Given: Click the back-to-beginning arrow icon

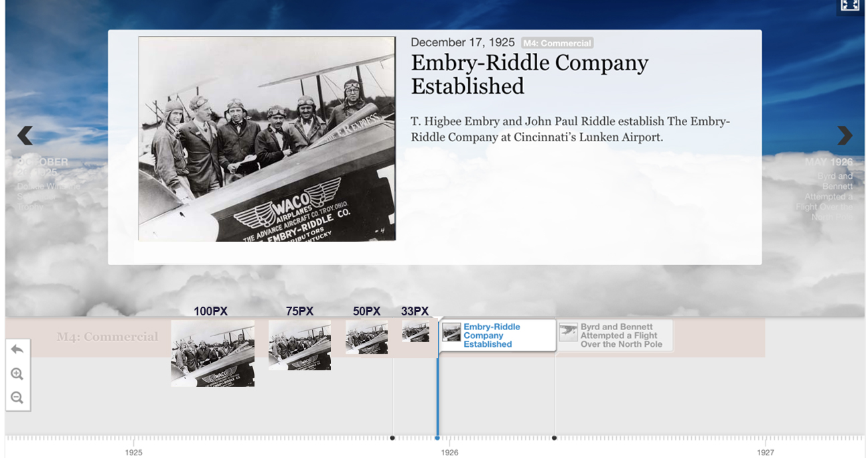Looking at the screenshot, I should 17,350.
